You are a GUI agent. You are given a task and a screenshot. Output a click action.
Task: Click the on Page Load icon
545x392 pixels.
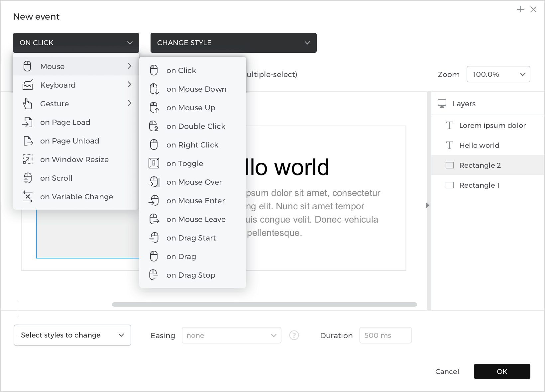coord(28,122)
